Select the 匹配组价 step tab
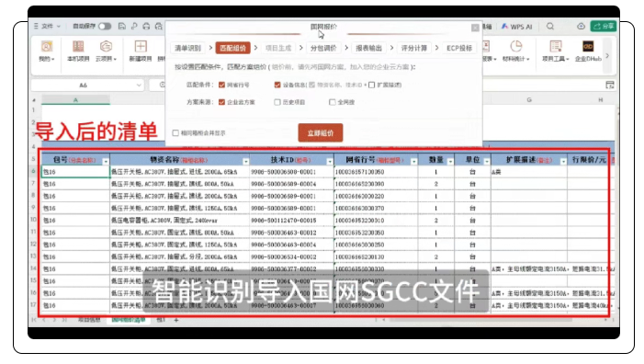644x364 pixels. (x=232, y=48)
